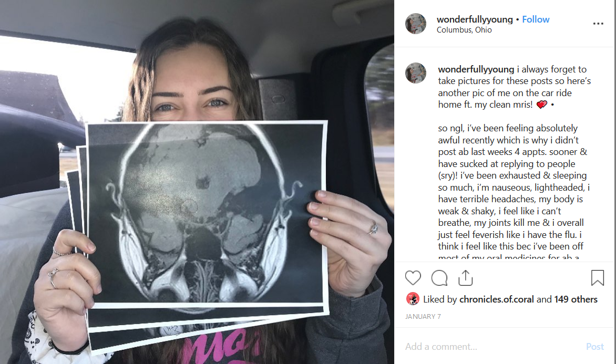View chronicles.of.coral profile from likes
616x364 pixels.
pos(497,299)
